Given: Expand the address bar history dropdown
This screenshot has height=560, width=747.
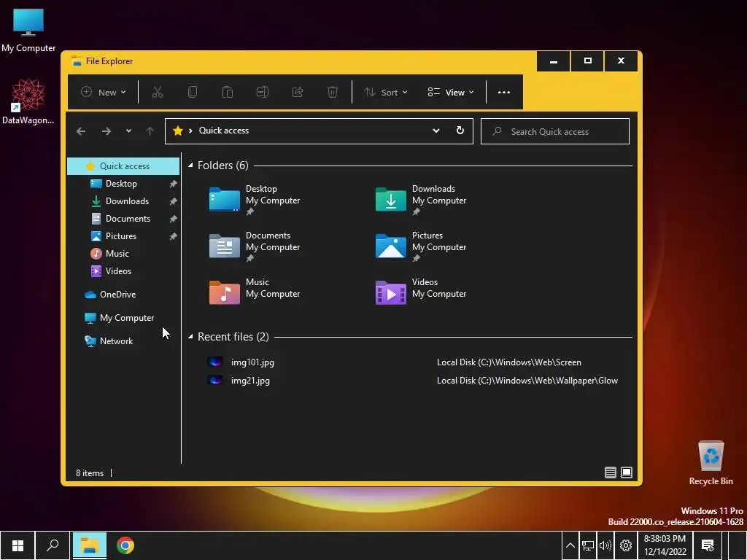Looking at the screenshot, I should click(x=436, y=131).
